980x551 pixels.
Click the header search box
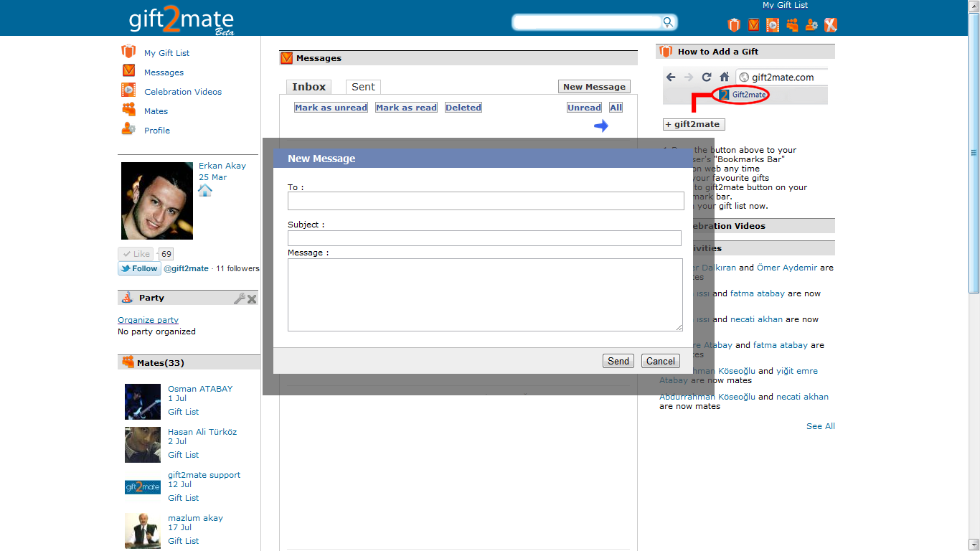587,22
